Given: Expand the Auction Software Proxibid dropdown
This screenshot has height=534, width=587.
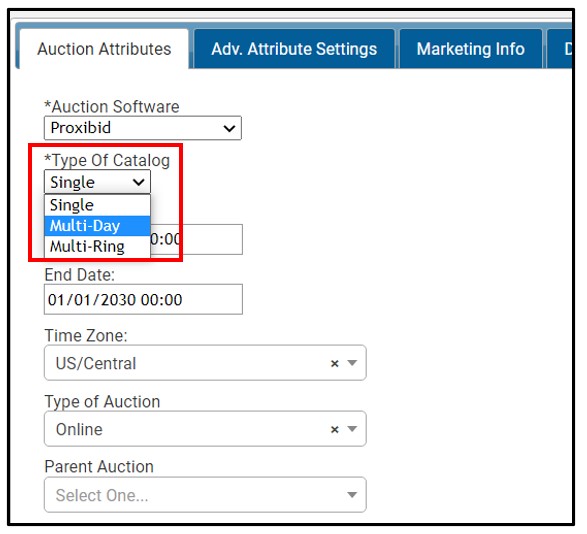Looking at the screenshot, I should pyautogui.click(x=143, y=128).
